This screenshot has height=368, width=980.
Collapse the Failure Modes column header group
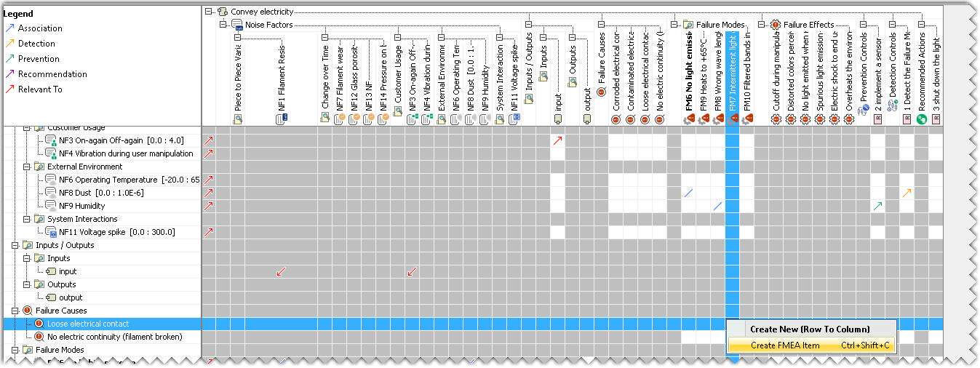point(674,25)
